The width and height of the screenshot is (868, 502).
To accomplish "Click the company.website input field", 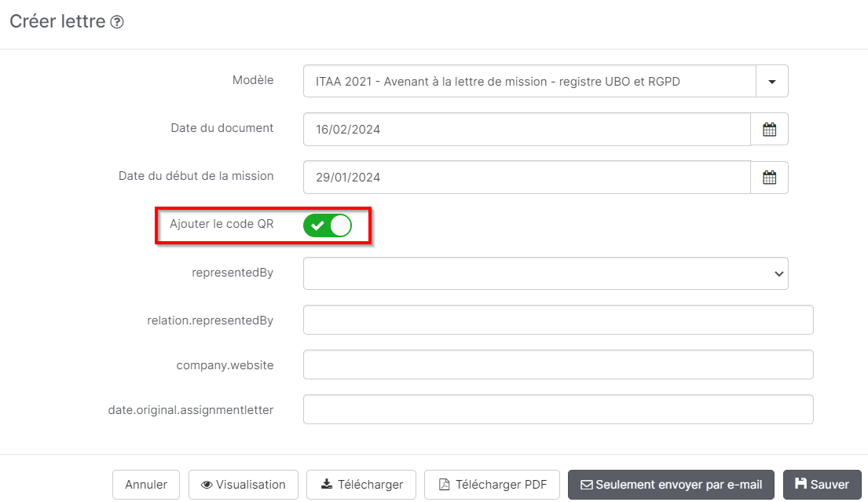I will (x=558, y=365).
